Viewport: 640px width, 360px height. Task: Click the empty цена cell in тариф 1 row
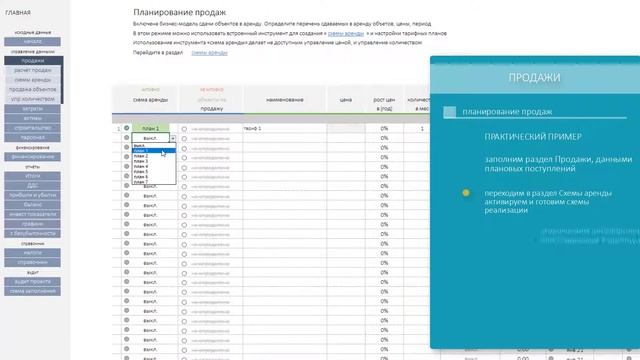pyautogui.click(x=346, y=129)
